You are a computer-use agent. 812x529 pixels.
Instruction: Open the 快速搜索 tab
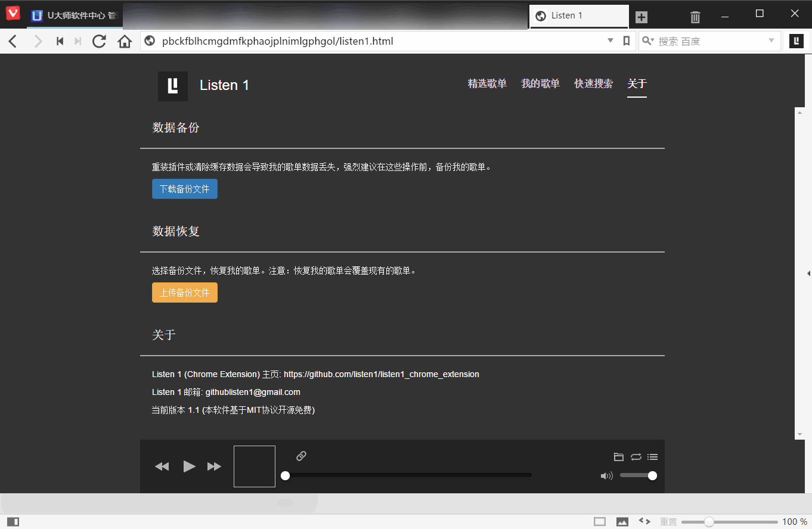(594, 84)
